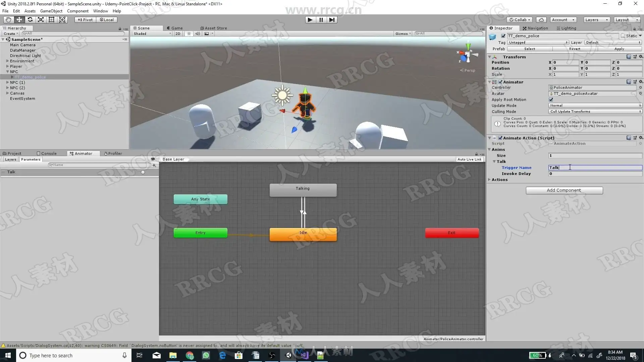Image resolution: width=644 pixels, height=362 pixels.
Task: Toggle the Animator layer visibility eye
Action: point(153,159)
